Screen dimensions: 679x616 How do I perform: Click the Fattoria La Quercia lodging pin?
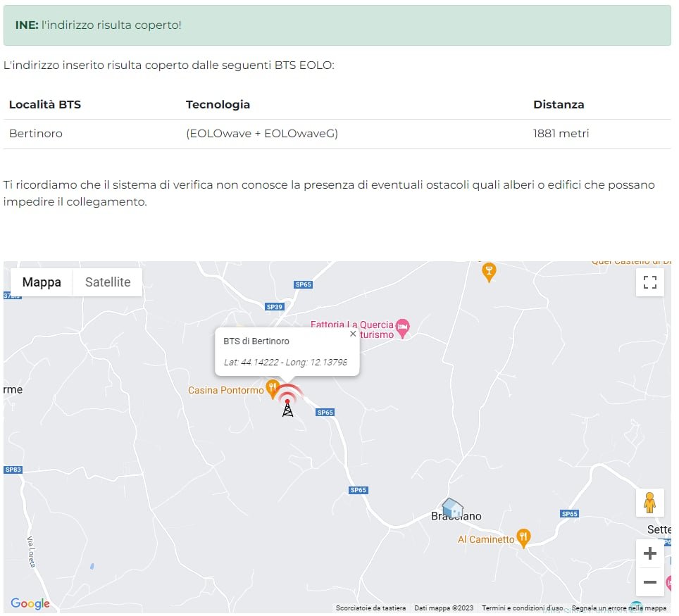click(x=402, y=326)
